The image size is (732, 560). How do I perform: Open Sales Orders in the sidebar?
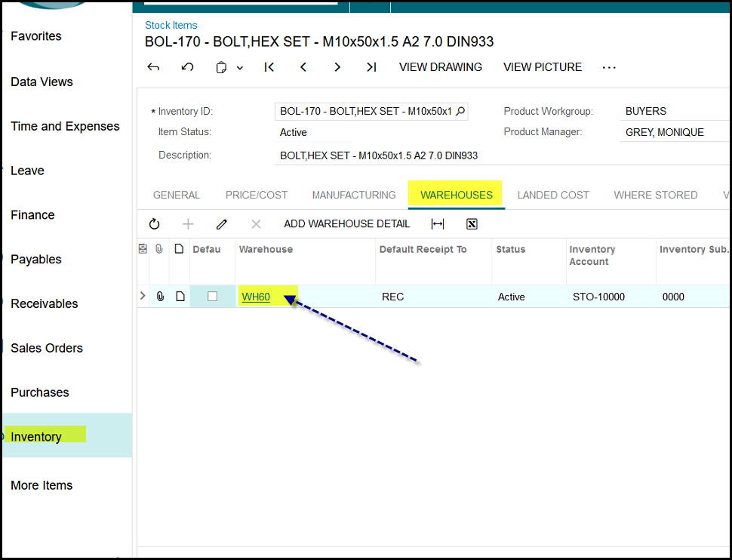(47, 348)
